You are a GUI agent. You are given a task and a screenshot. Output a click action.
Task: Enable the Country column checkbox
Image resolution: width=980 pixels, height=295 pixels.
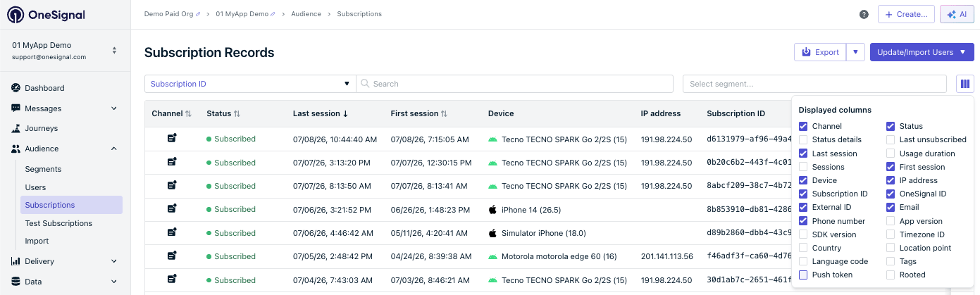[x=803, y=248]
